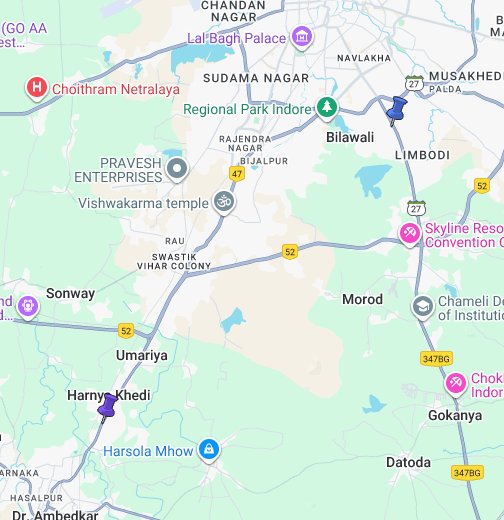Click the 347BG road shield near Datoda
504x520 pixels.
point(467,472)
